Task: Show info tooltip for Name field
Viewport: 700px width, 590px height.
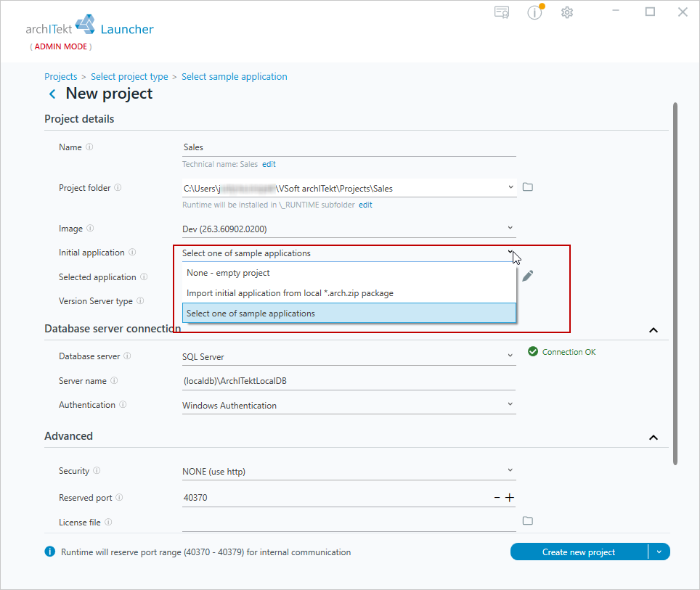Action: coord(89,147)
